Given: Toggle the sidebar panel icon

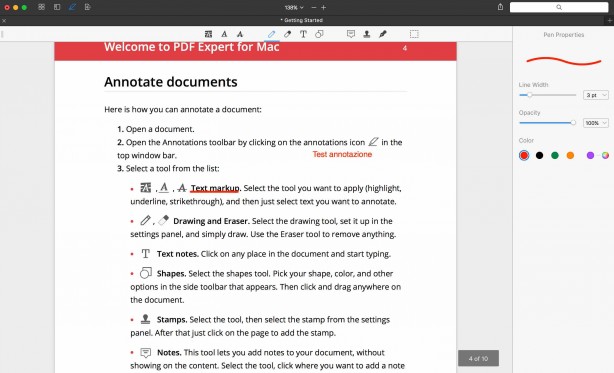Looking at the screenshot, I should pos(57,7).
